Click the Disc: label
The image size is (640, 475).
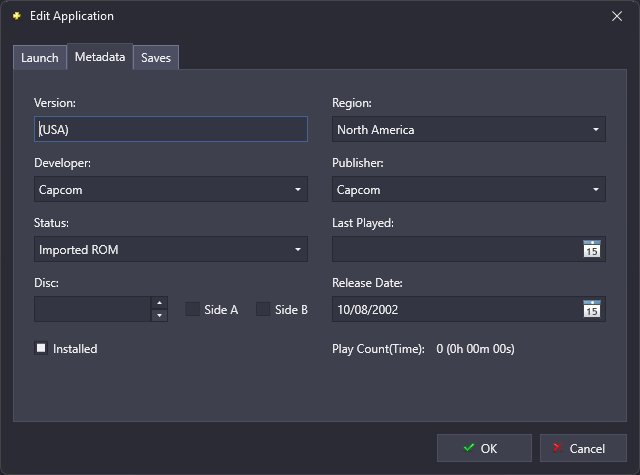tap(46, 283)
